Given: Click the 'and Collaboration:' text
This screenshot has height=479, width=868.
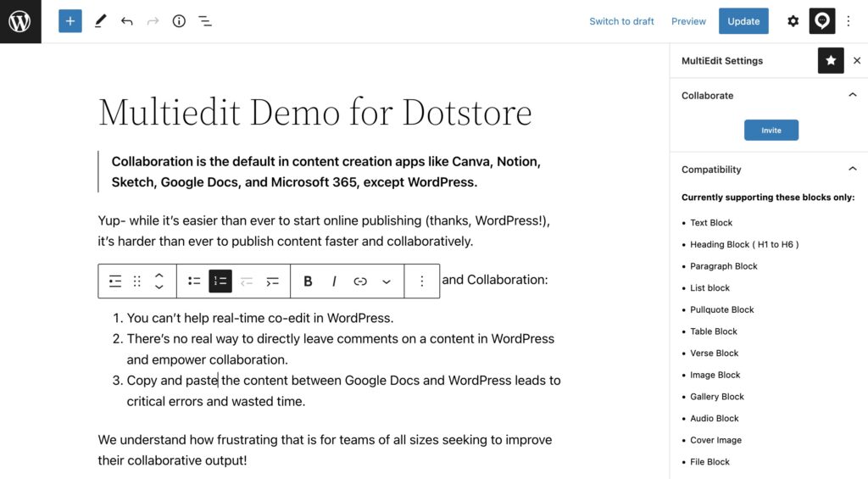Looking at the screenshot, I should coord(495,280).
